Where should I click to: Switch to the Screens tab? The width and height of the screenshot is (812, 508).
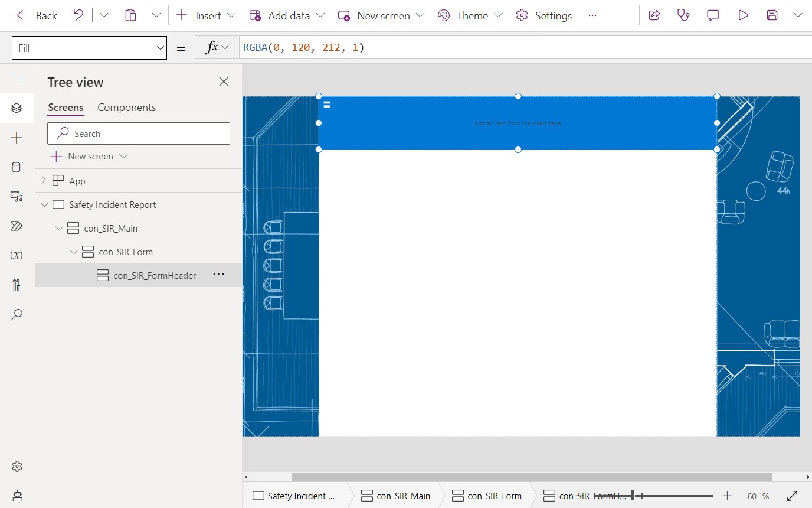click(x=65, y=107)
